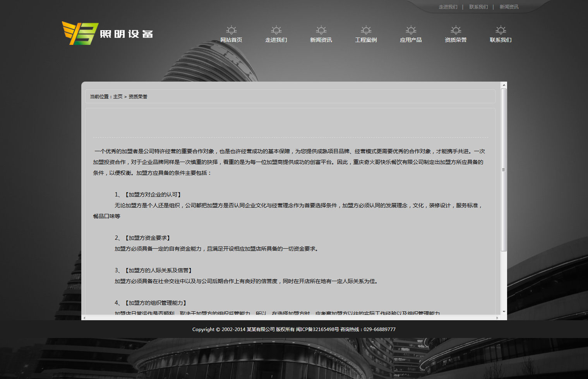
Task: Click lamp icon above 联系我们 in navigation
Action: point(501,30)
